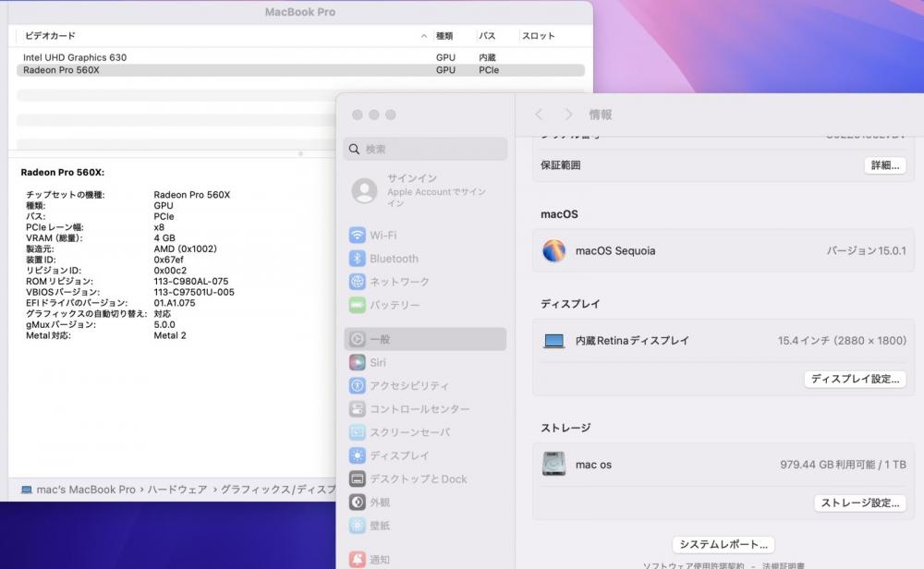Select the 一般 sidebar item

[379, 339]
